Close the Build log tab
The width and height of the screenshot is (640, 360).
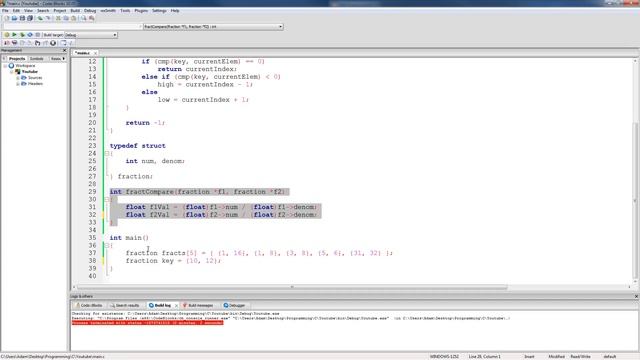coord(176,305)
